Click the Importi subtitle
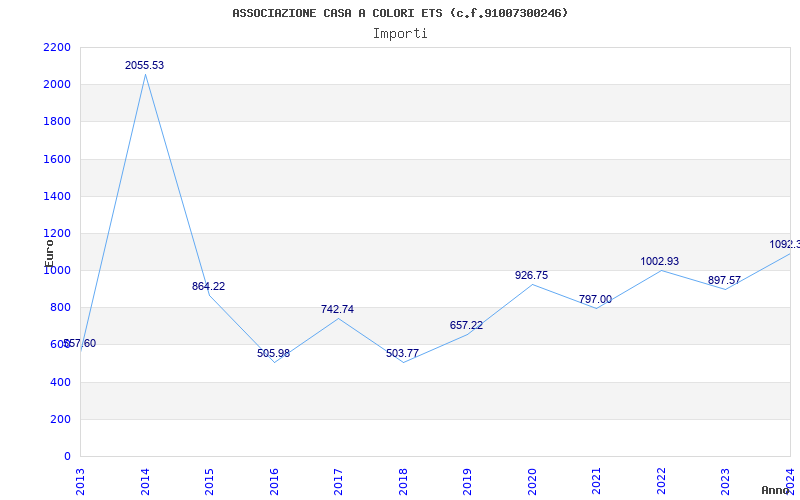Viewport: 800px width, 500px height. click(400, 34)
